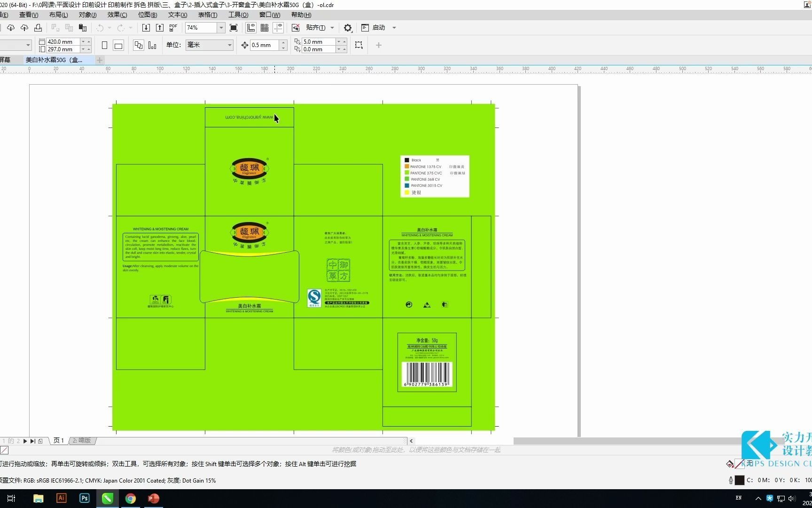This screenshot has width=812, height=508.
Task: Print the document
Action: pos(38,28)
